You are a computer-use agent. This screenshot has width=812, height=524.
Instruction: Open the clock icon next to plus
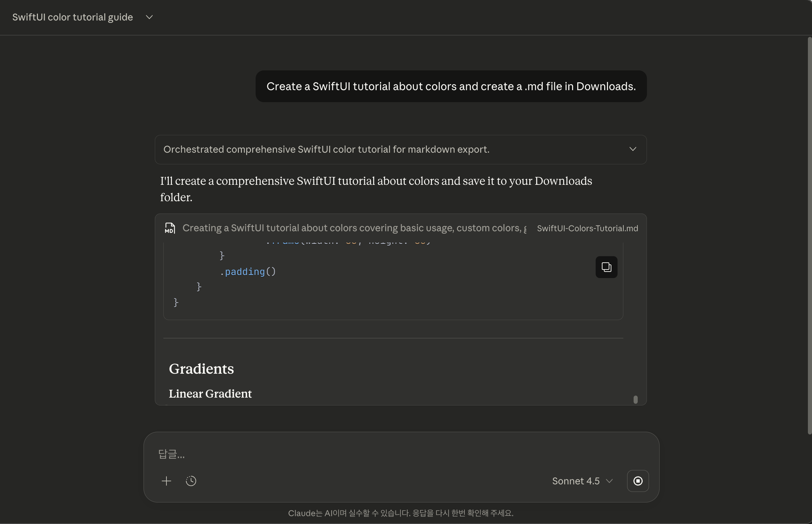point(191,481)
